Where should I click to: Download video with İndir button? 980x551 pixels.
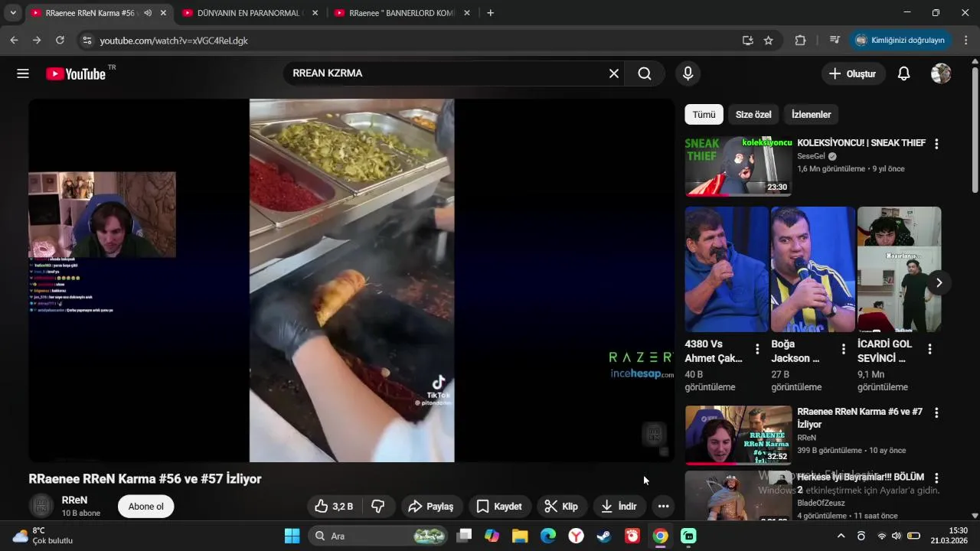tap(619, 506)
